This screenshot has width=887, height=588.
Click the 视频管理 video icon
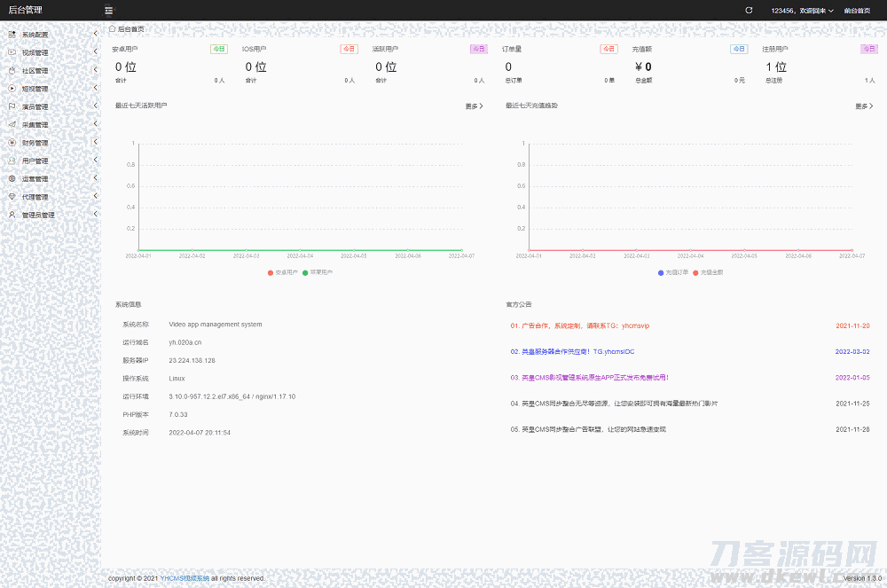pos(12,52)
